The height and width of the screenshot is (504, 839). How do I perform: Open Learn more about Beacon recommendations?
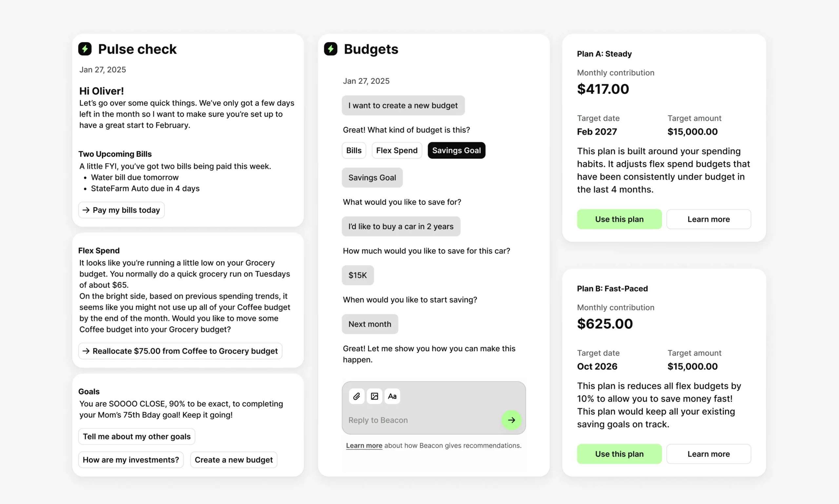(x=363, y=445)
